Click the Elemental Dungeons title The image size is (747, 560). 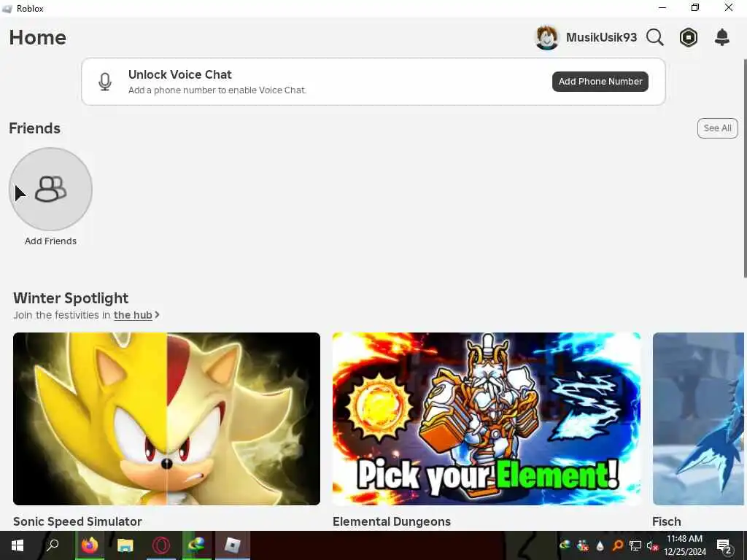(392, 521)
